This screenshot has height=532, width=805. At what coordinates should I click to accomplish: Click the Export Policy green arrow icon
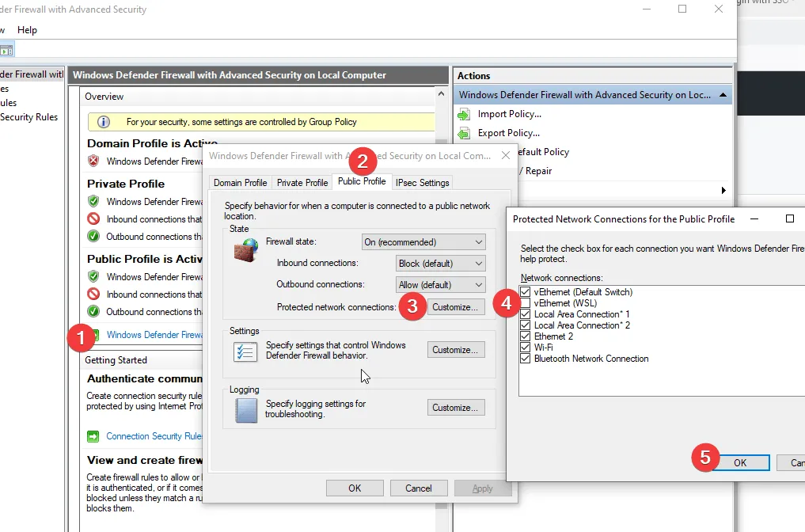[x=464, y=134]
